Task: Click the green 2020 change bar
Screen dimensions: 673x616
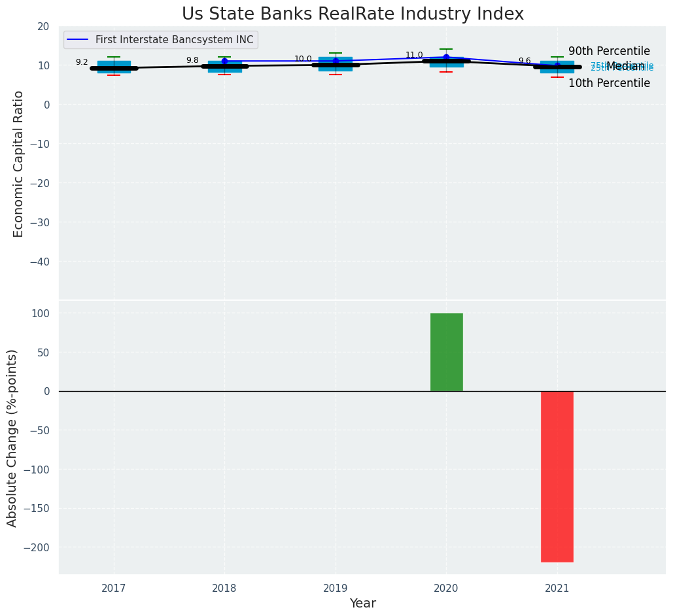Action: click(x=446, y=352)
